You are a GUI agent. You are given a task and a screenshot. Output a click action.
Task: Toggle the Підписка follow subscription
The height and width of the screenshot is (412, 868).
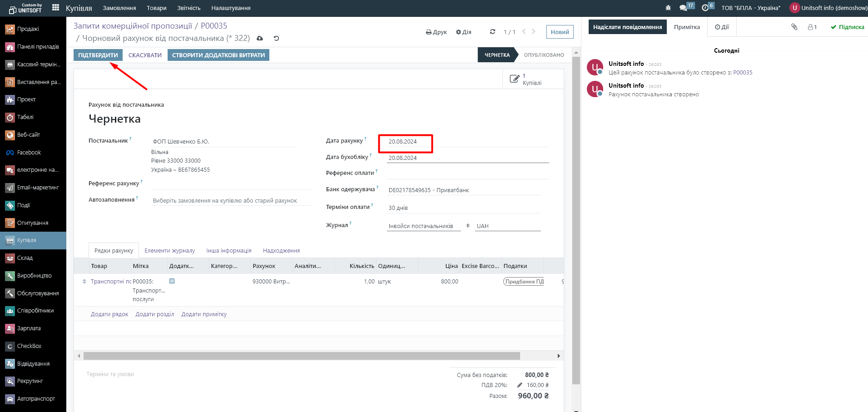[x=847, y=27]
